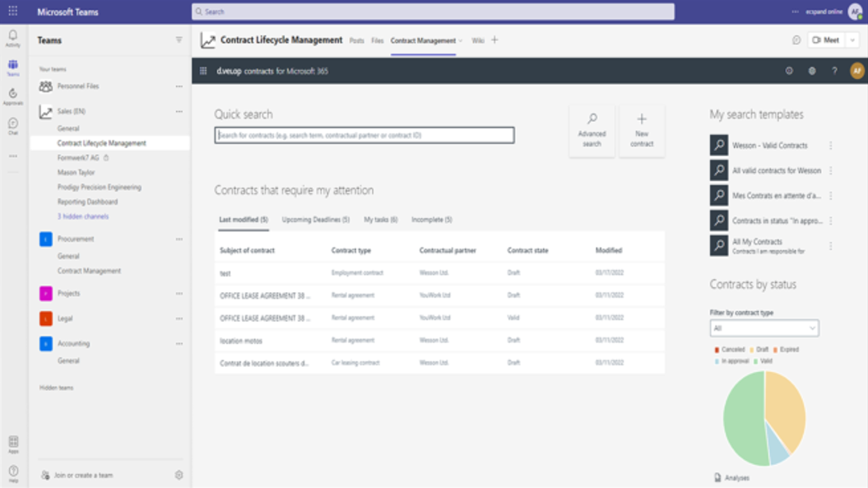Open the Teams filter icon
Screen dimensions: 868x488
tap(179, 40)
